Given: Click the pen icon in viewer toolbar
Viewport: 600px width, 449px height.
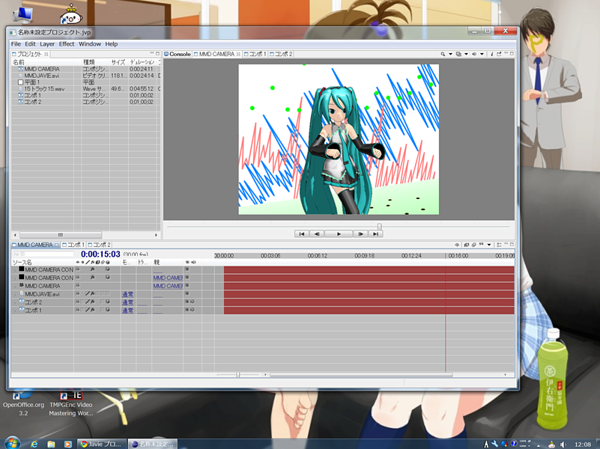Looking at the screenshot, I should [492, 54].
